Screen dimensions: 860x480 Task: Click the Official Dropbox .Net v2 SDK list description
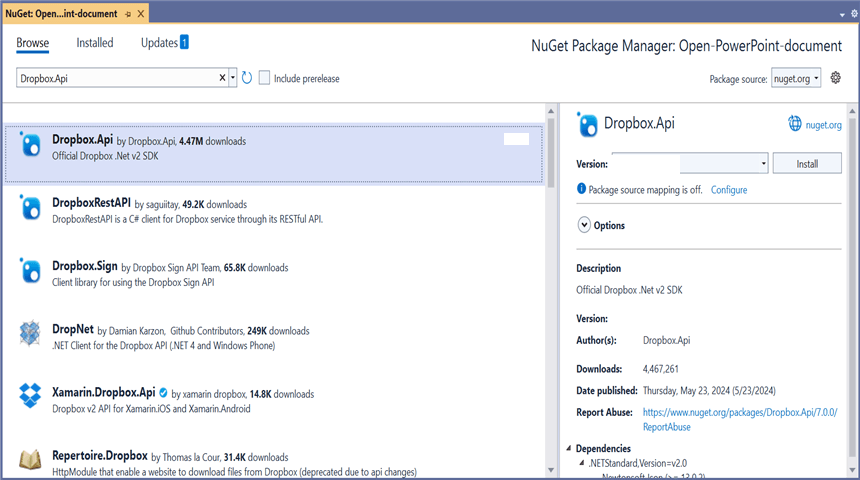coord(105,156)
